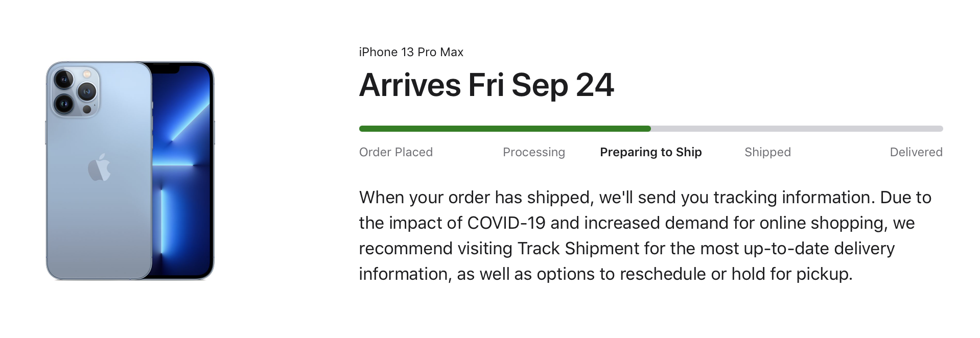Click the top-left camera lens on the iPhone
The height and width of the screenshot is (338, 980).
tap(64, 79)
